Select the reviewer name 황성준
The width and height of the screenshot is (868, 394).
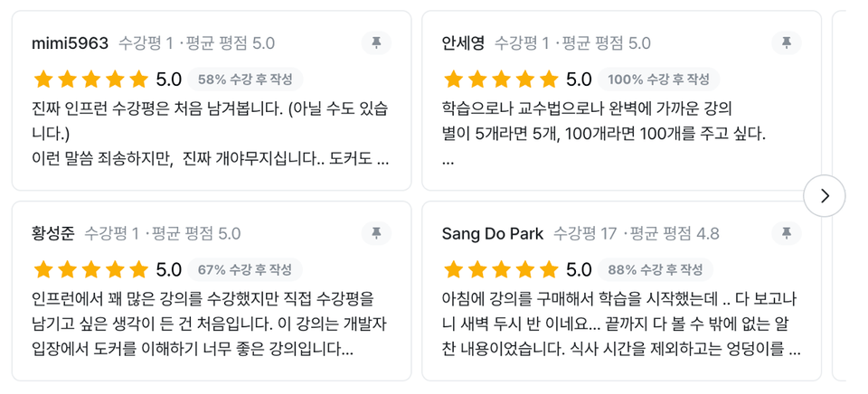(52, 234)
